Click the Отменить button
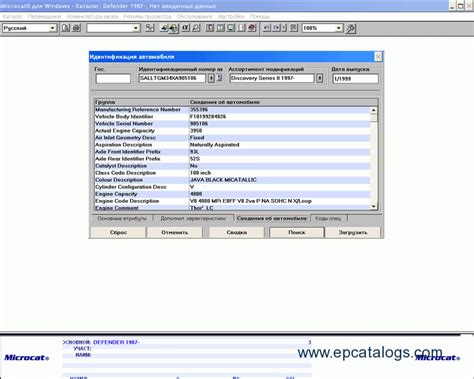The image size is (474, 379). coord(175,232)
